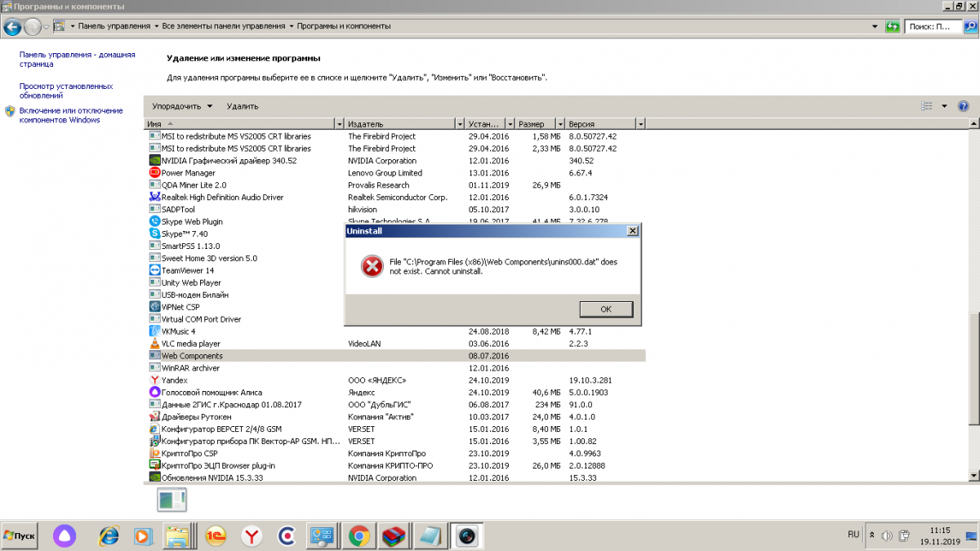Screen dimensions: 980x551
Task: Close the Uninstall dialog with X
Action: click(x=631, y=231)
